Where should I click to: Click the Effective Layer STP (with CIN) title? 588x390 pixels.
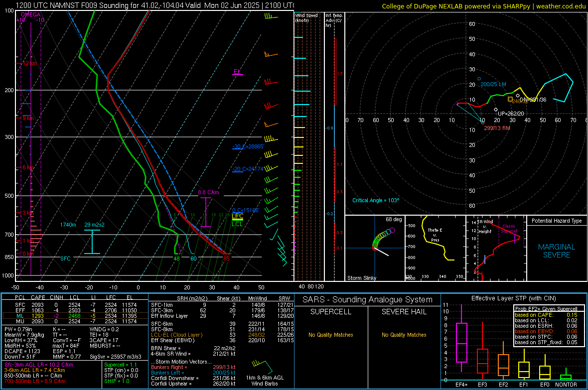point(513,298)
